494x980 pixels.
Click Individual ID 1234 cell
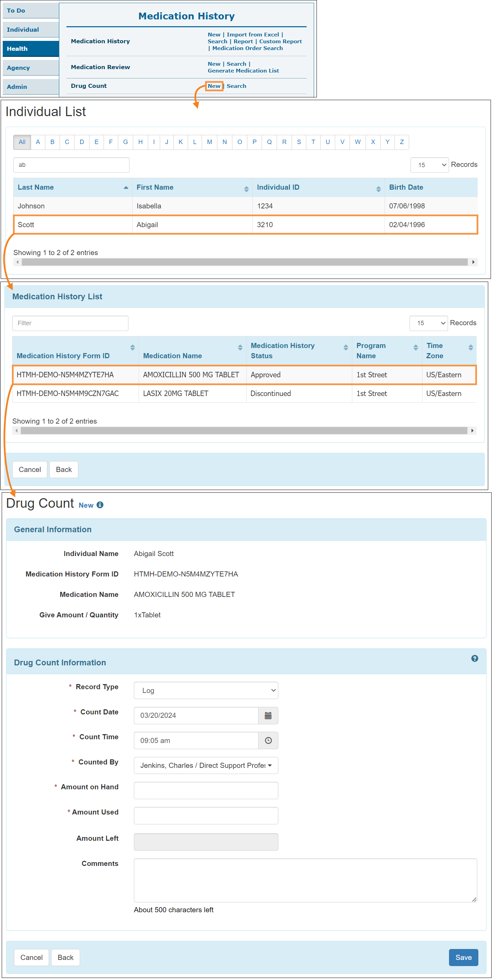(x=319, y=206)
